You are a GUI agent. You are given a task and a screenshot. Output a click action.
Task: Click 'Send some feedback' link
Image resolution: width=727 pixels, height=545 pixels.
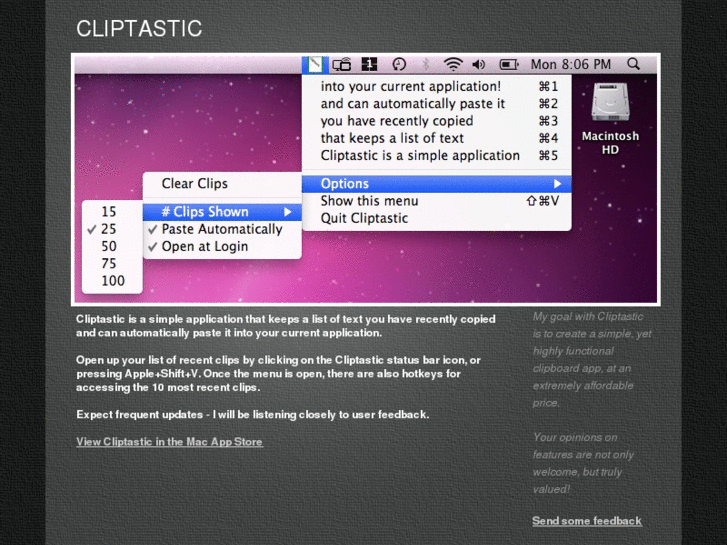(587, 521)
